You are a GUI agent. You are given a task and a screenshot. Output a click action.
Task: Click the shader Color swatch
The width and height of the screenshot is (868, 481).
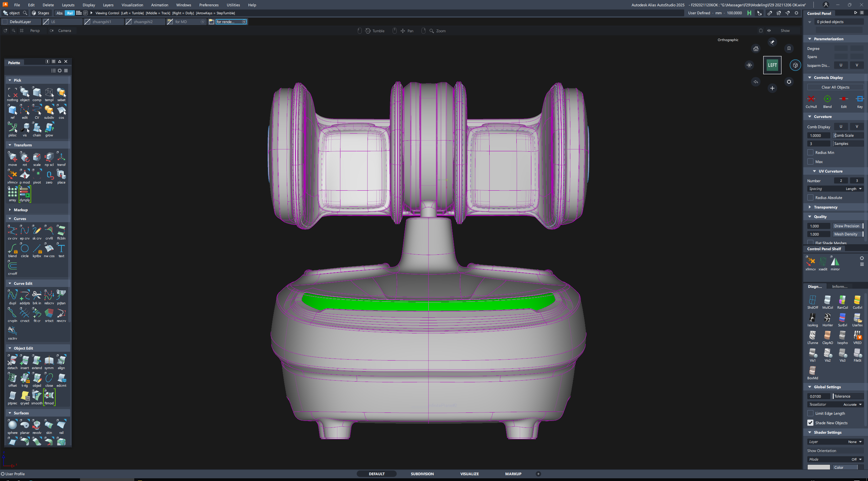tap(818, 467)
